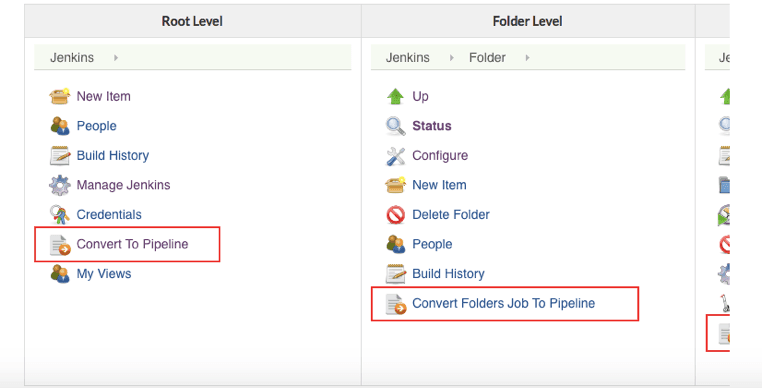Open Convert Folders Job To Pipeline link
The image size is (762, 388).
click(x=503, y=303)
